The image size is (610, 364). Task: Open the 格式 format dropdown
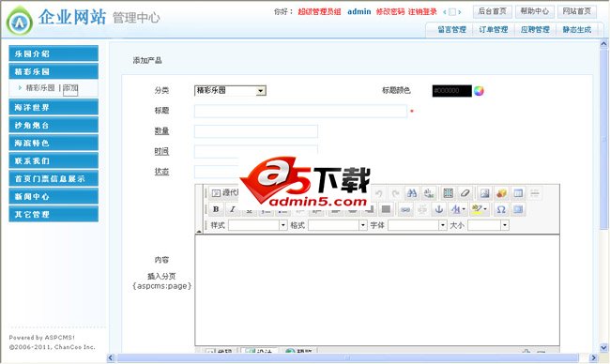click(x=337, y=225)
